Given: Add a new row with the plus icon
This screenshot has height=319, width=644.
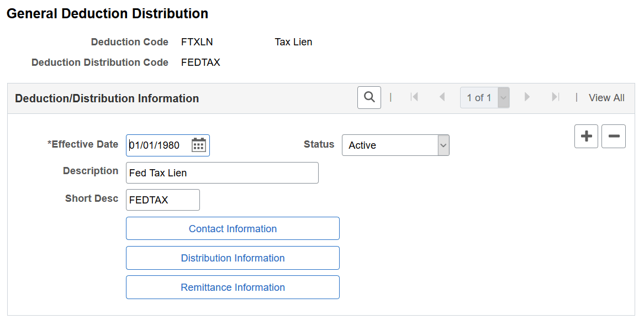Looking at the screenshot, I should pyautogui.click(x=586, y=136).
